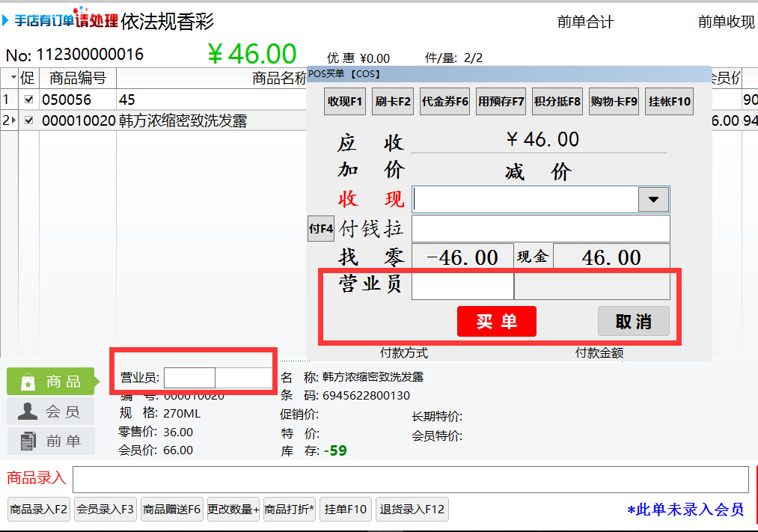Image resolution: width=758 pixels, height=532 pixels.
Task: Select row 1 product code 050056
Action: click(x=67, y=100)
